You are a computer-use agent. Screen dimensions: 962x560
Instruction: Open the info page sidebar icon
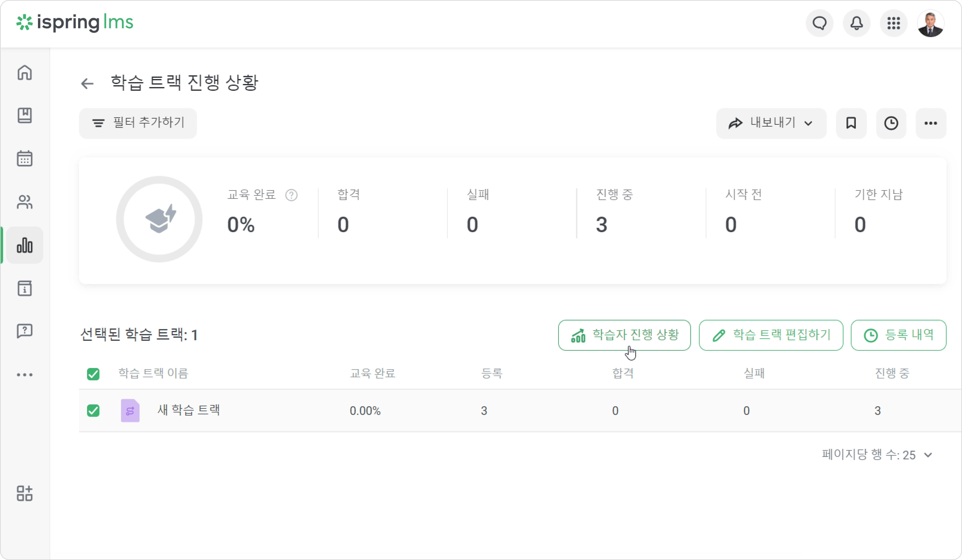24,288
